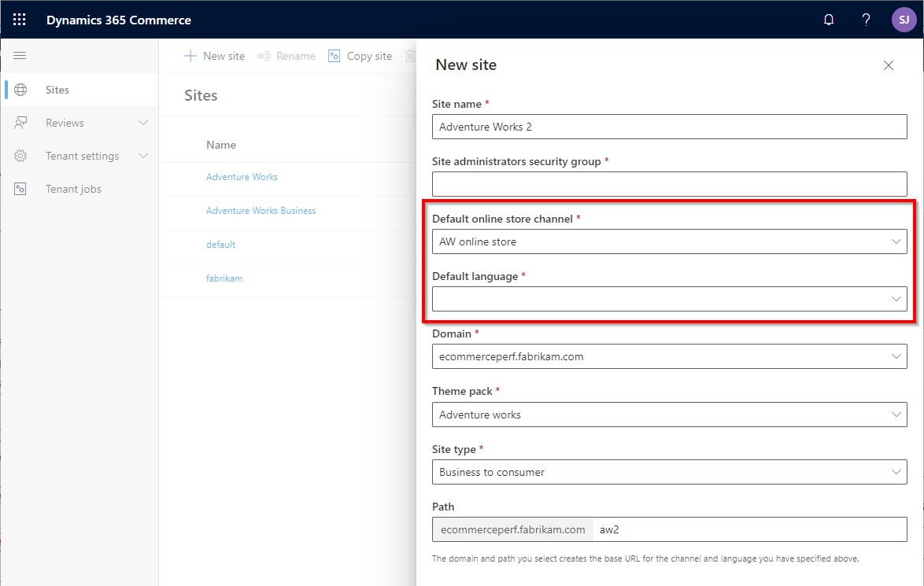This screenshot has width=924, height=586.
Task: Click the Copy site toolbar icon
Action: point(334,56)
